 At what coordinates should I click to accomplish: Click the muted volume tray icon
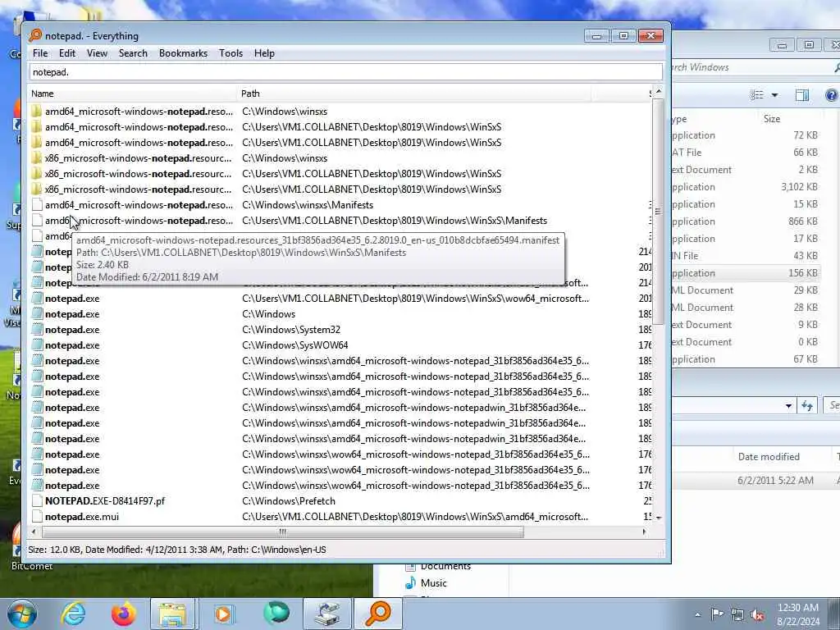coord(757,614)
